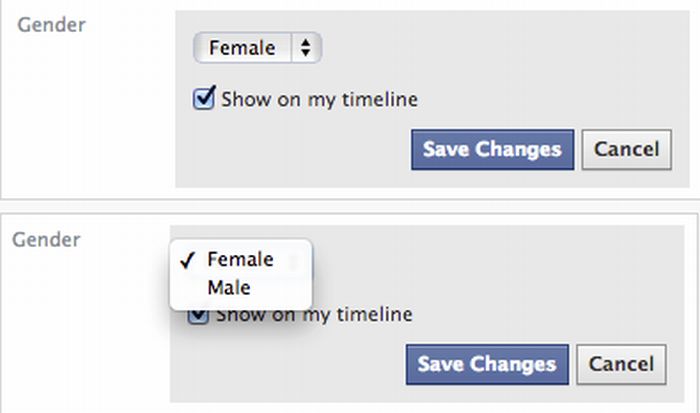The width and height of the screenshot is (700, 413).
Task: Open the Female gender dropdown in upper form
Action: [257, 47]
